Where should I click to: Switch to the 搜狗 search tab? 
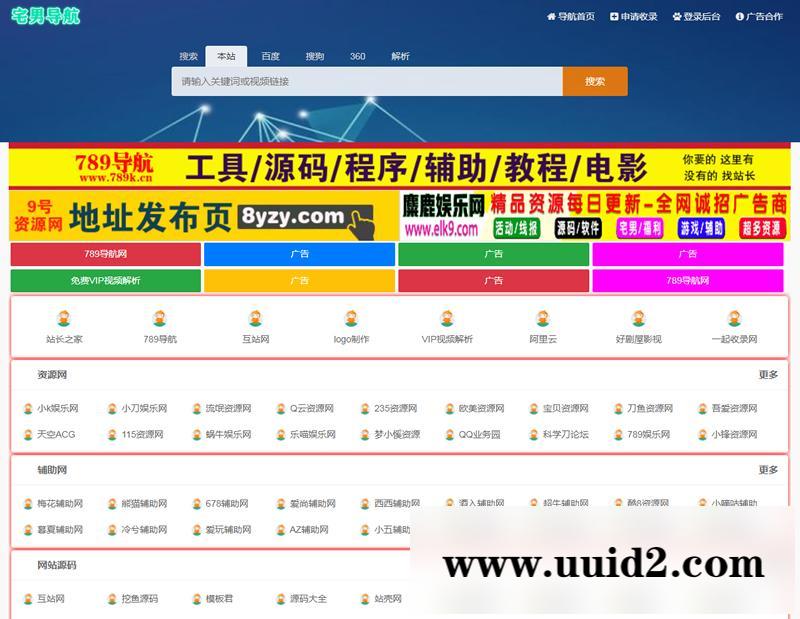pos(313,57)
